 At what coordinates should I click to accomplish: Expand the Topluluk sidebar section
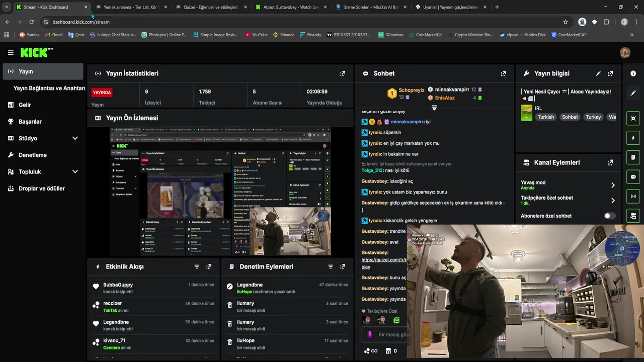[43, 171]
